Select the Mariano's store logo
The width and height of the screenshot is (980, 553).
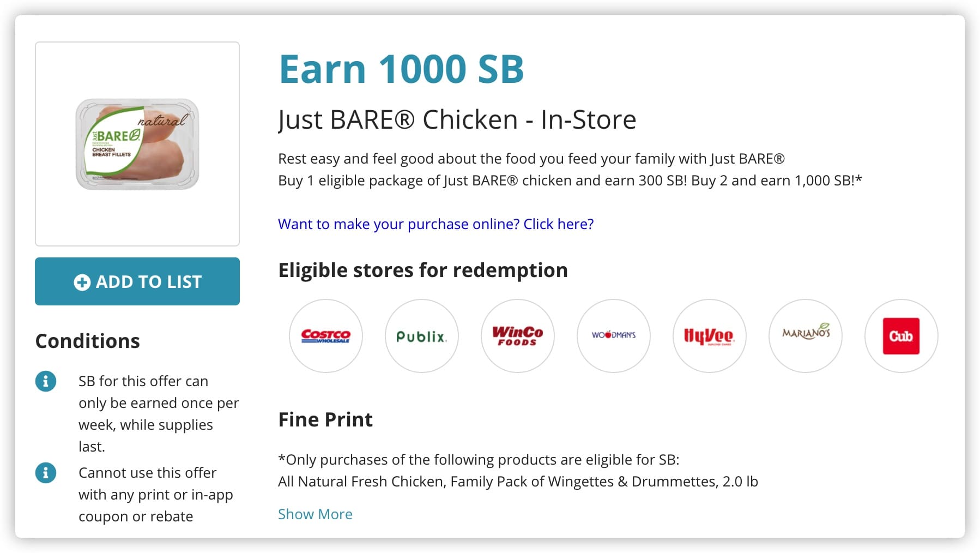click(805, 336)
